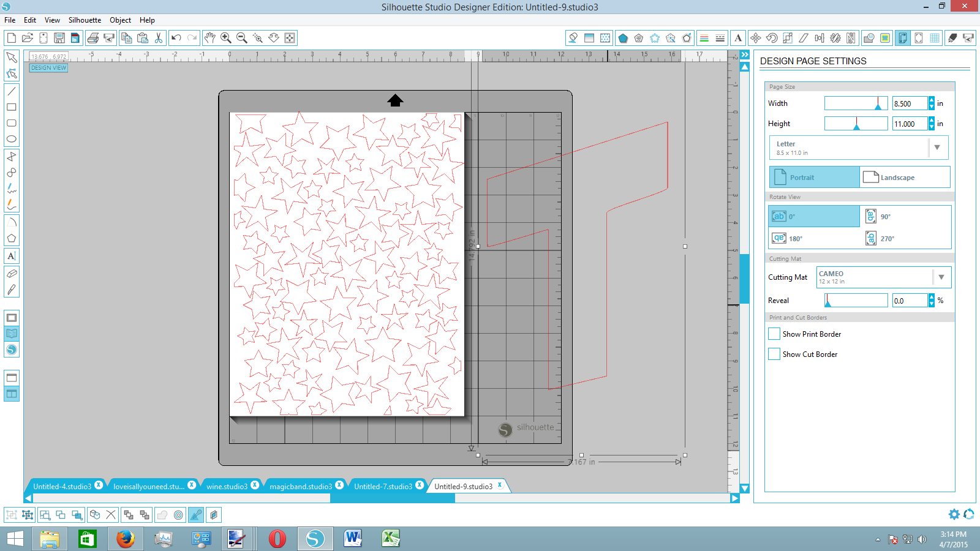Switch to wine.studio3 tab
The image size is (980, 551).
pos(227,486)
